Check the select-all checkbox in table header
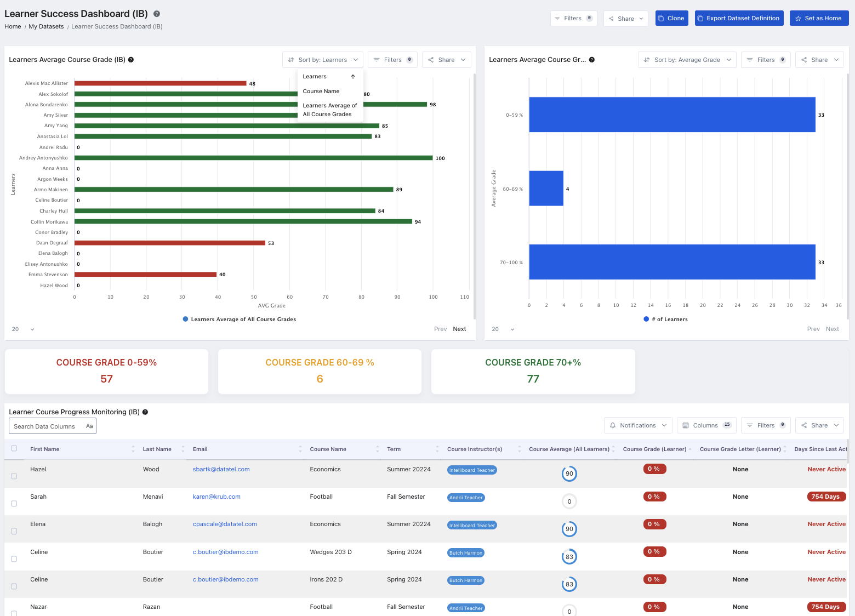Image resolution: width=855 pixels, height=616 pixels. 14,448
